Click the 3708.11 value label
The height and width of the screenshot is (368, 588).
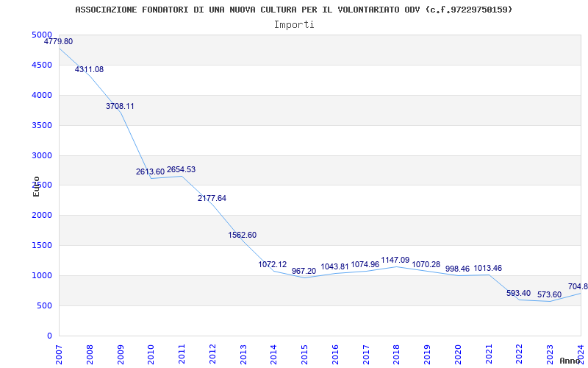120,106
